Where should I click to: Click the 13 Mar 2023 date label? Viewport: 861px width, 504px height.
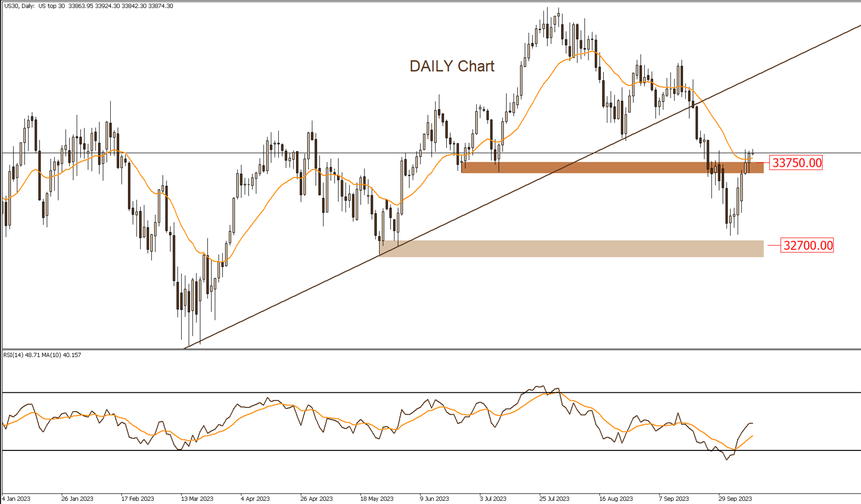(x=197, y=498)
